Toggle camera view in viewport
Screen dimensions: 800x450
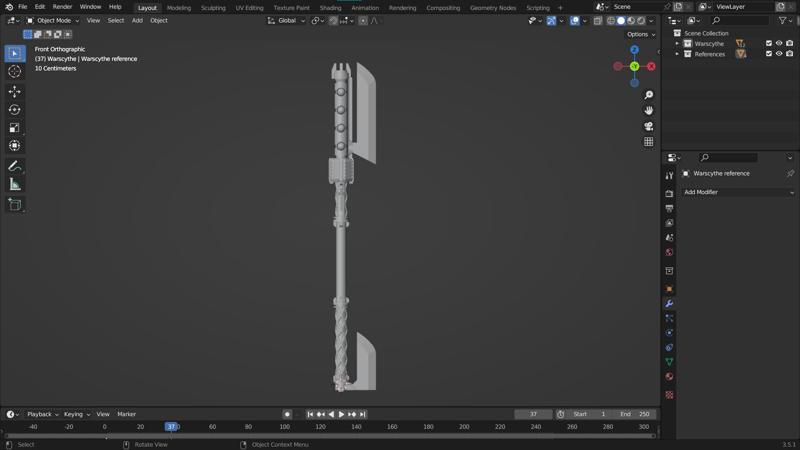pos(649,126)
